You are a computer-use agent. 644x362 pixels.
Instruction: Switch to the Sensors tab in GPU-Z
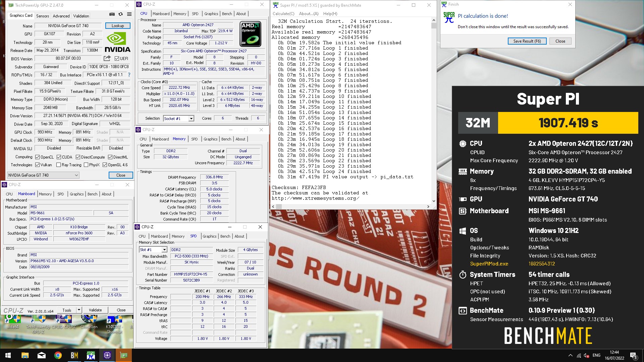43,16
